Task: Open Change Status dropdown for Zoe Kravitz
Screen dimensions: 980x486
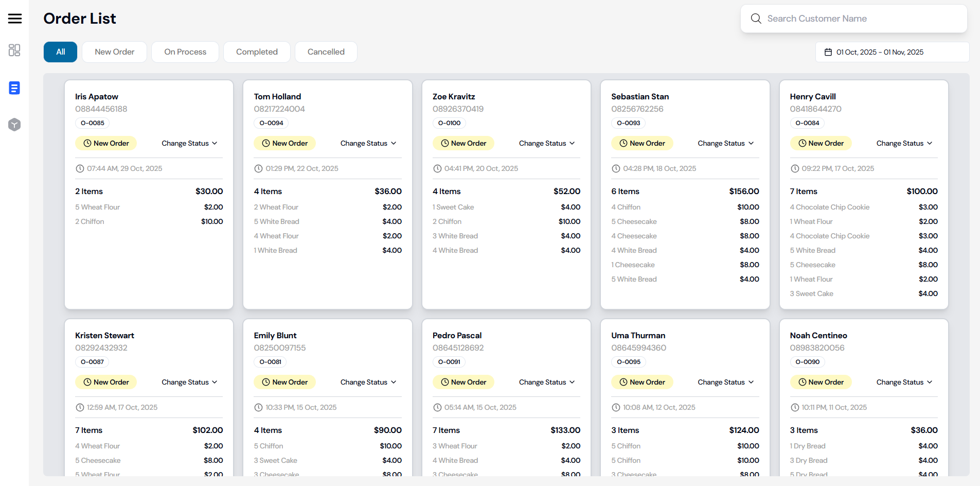Action: click(546, 143)
